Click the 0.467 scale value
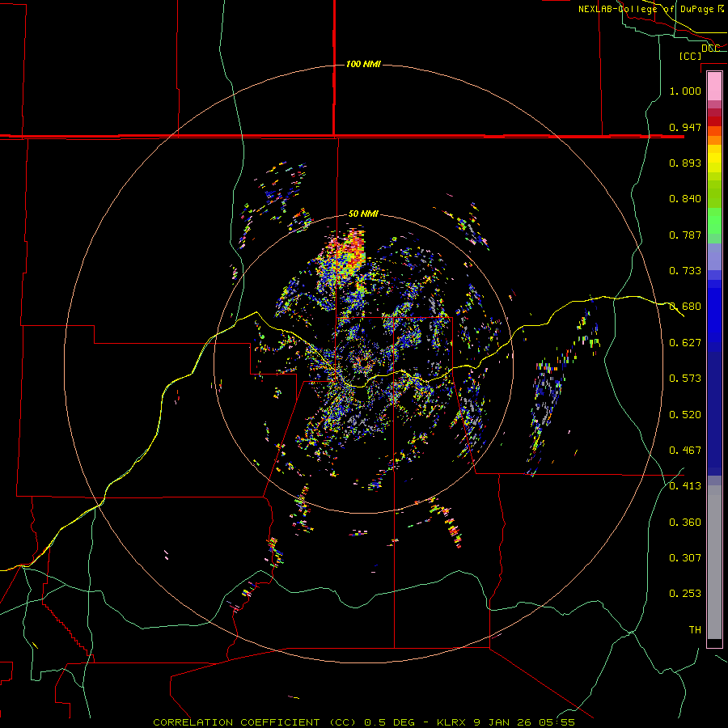728x728 pixels. [685, 451]
